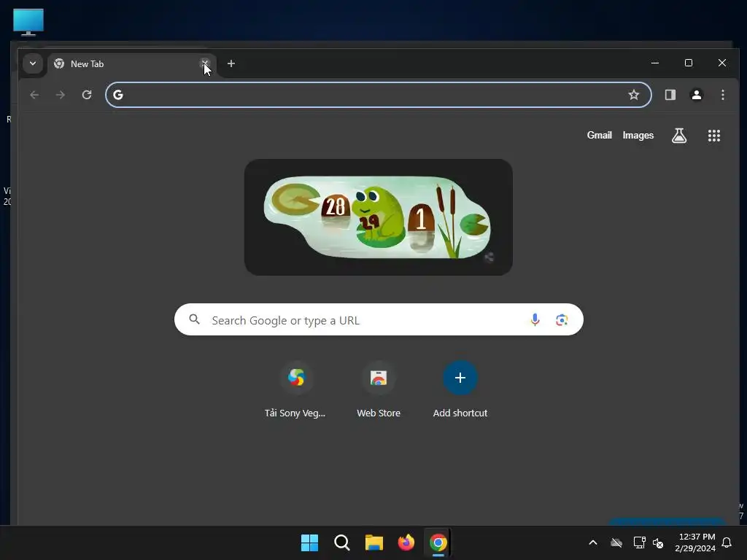Close the New Tab tab
The image size is (747, 560).
tap(205, 63)
